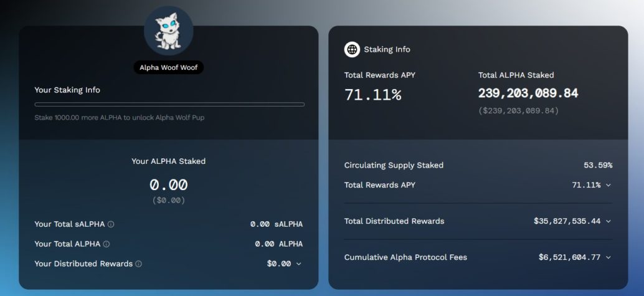Click the Staking Info heading text
This screenshot has height=296, width=644.
tap(387, 49)
